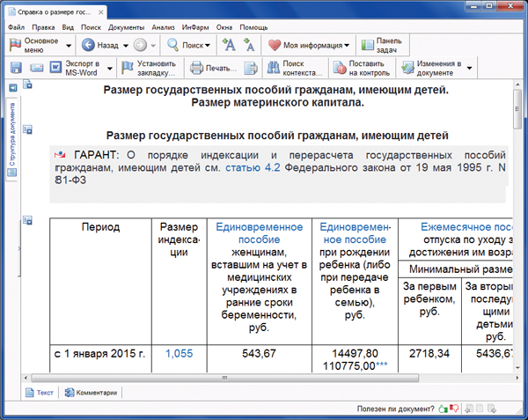Click the Print preview icon after Печать
This screenshot has height=420, width=528.
(250, 68)
